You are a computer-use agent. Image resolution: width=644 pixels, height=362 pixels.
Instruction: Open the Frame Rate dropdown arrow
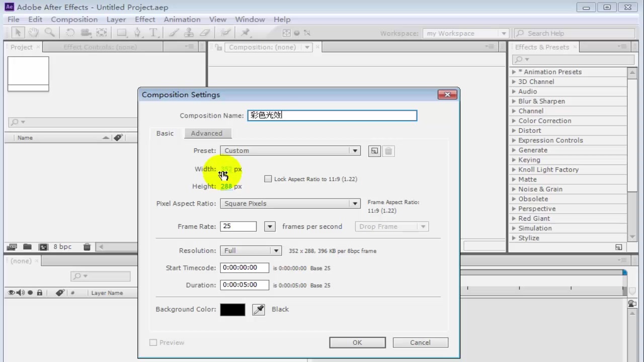(270, 227)
